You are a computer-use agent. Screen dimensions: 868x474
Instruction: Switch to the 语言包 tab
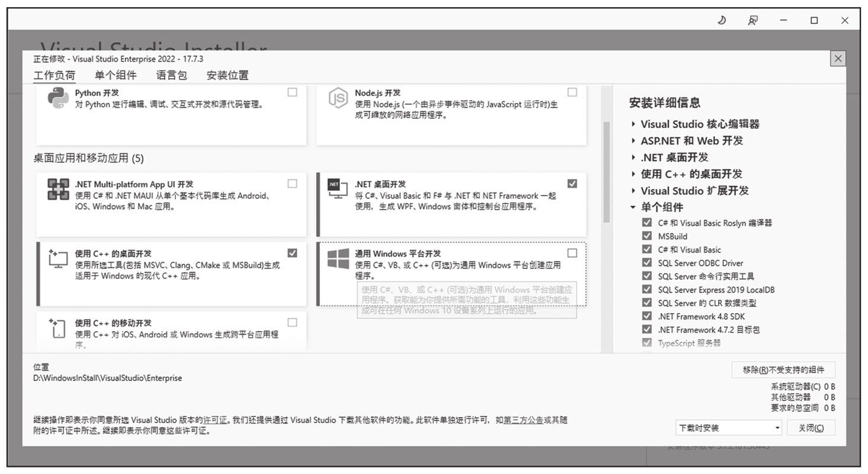point(172,75)
